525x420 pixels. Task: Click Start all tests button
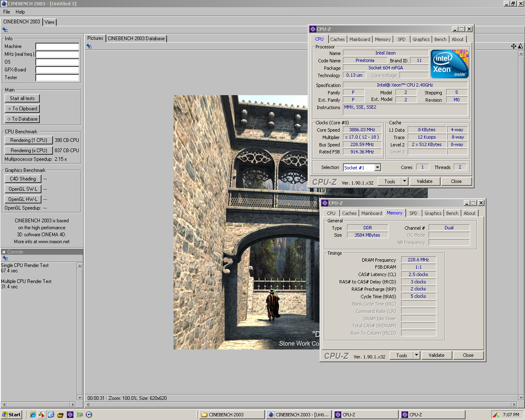22,98
